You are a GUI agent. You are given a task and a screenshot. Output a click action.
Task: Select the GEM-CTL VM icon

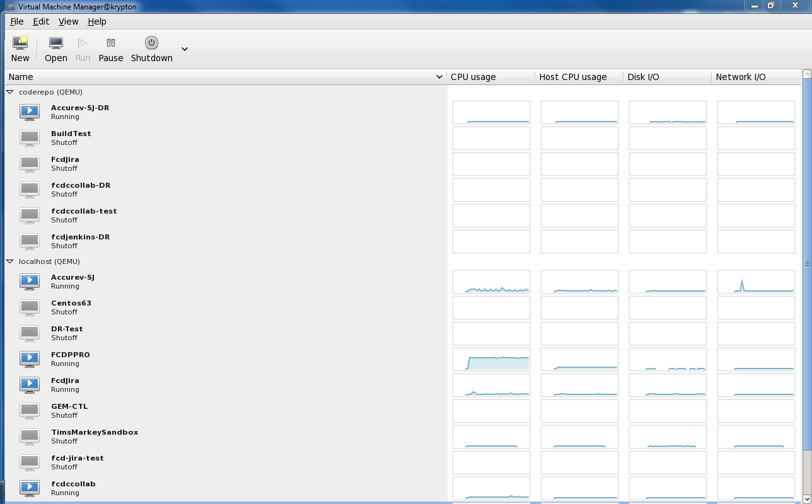[x=30, y=411]
